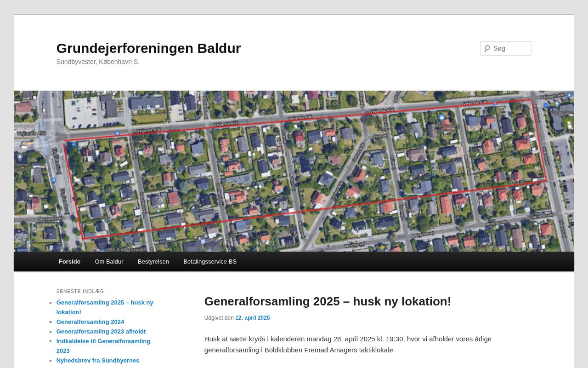Open sidebar link Generalforsamling 2023 afholdt

point(101,332)
